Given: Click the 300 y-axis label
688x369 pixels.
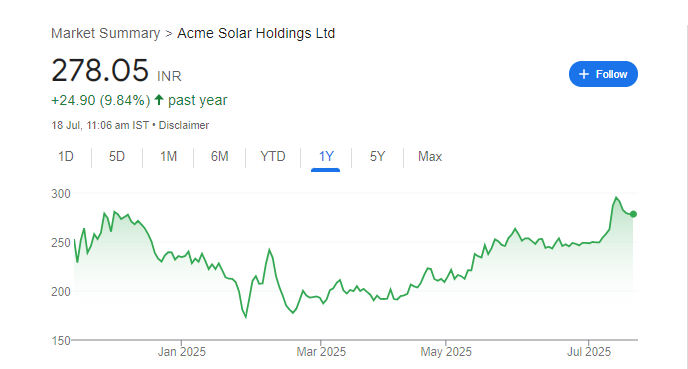Looking at the screenshot, I should point(61,194).
